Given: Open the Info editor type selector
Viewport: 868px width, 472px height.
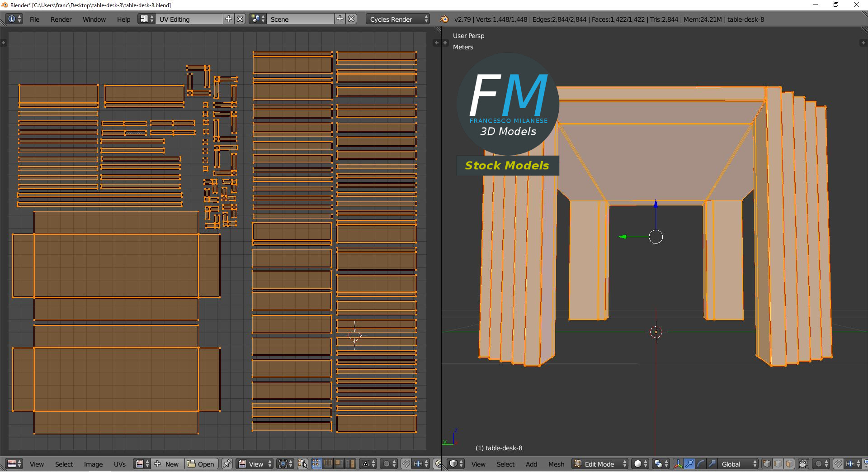Looking at the screenshot, I should (x=14, y=19).
